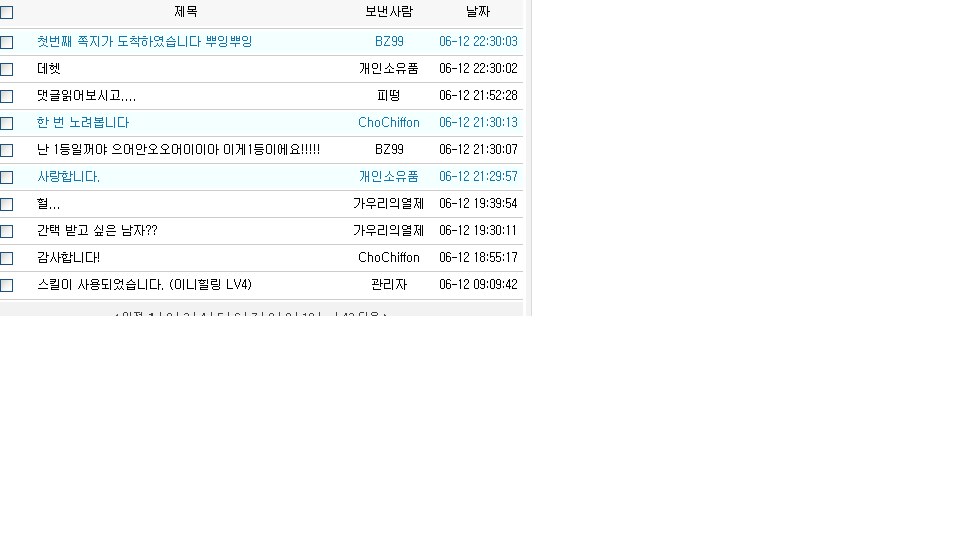Click the '날짜' column header

pyautogui.click(x=478, y=12)
